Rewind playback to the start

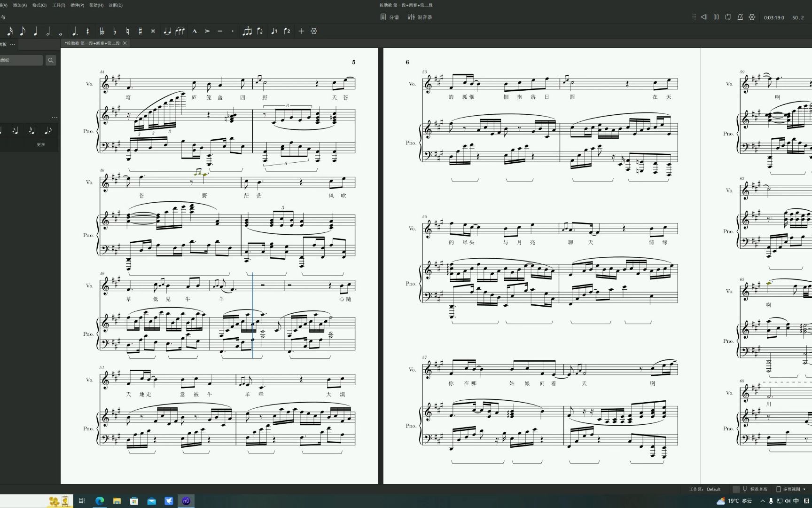704,17
